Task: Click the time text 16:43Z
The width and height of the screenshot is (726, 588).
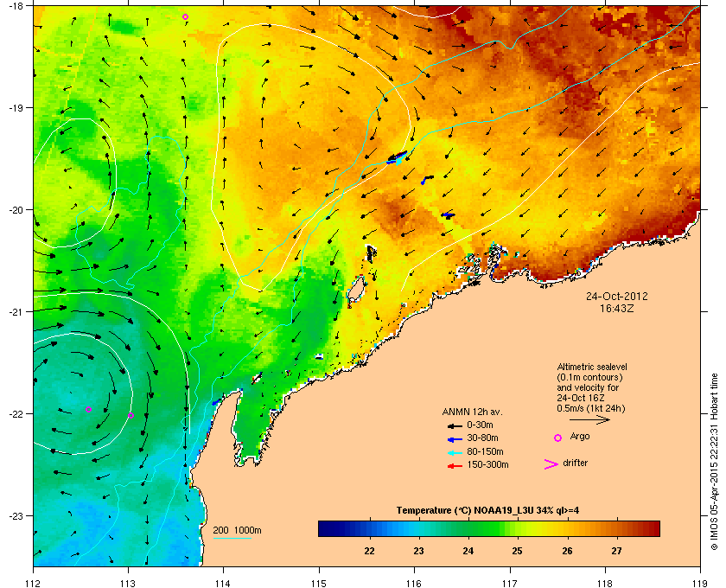Action: click(617, 308)
